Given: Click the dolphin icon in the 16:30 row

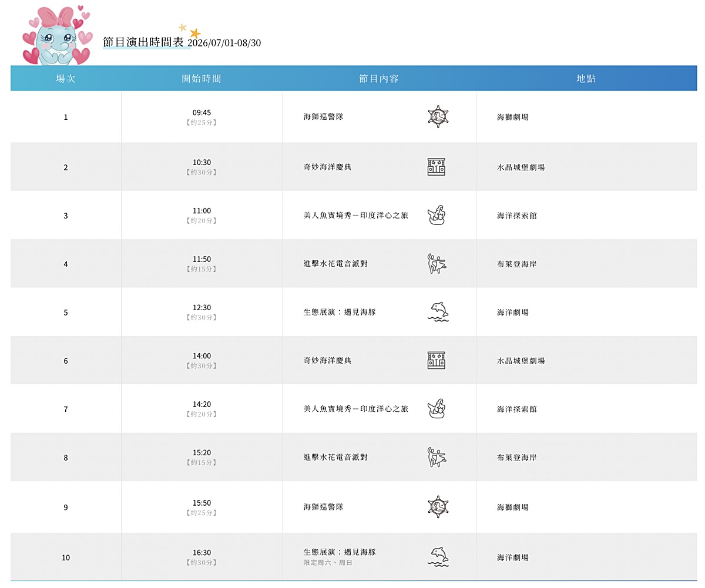Looking at the screenshot, I should (x=438, y=557).
